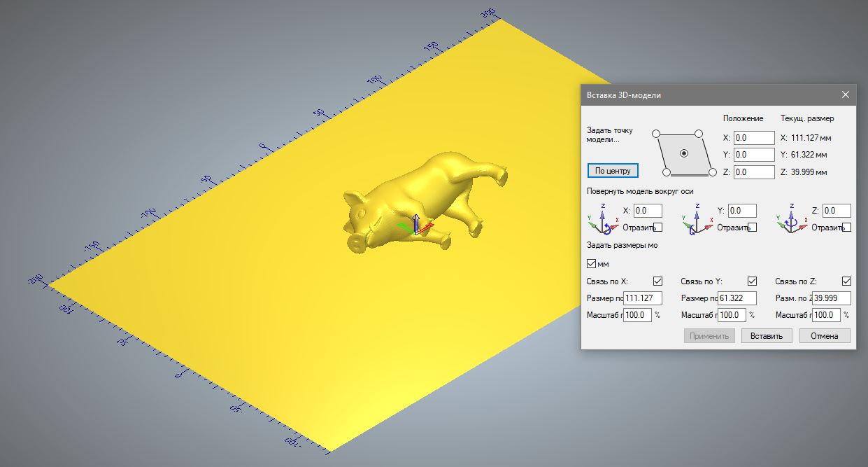Image resolution: width=868 pixels, height=467 pixels.
Task: Select the bottom-right corner origin point
Action: coord(712,172)
